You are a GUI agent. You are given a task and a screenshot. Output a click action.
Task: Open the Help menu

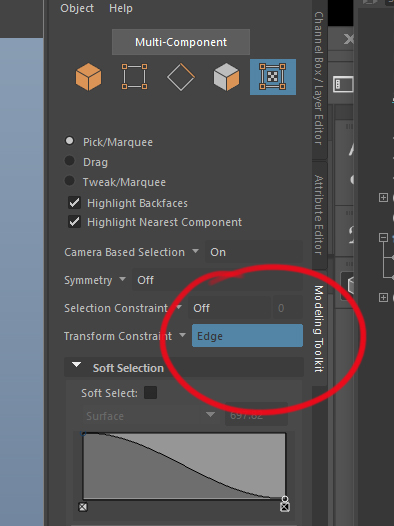[x=121, y=8]
